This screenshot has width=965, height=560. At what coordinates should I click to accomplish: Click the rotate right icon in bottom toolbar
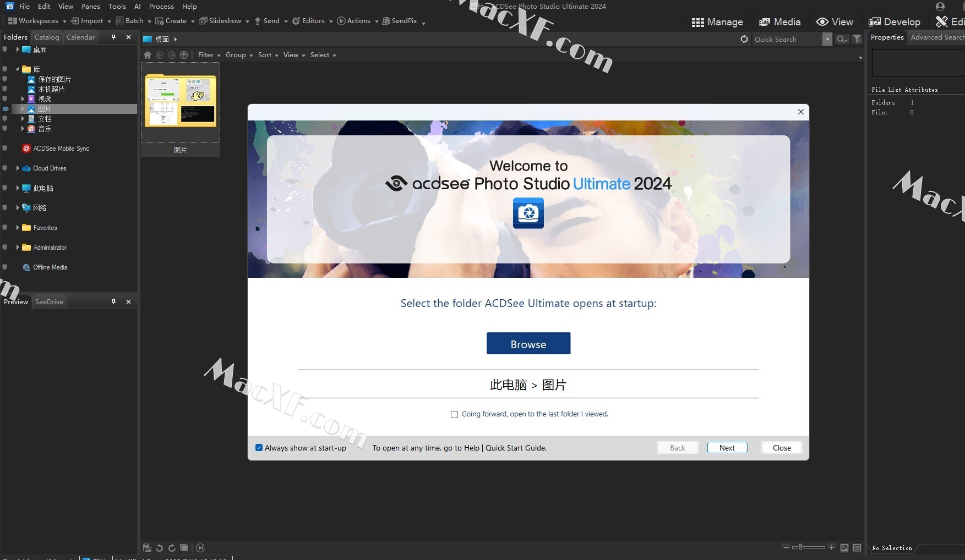click(x=172, y=548)
